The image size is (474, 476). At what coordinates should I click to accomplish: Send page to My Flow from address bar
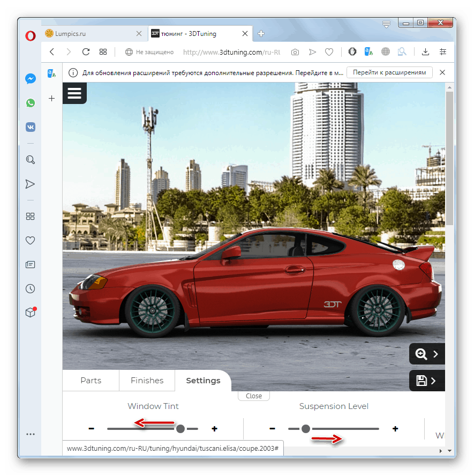pyautogui.click(x=312, y=52)
